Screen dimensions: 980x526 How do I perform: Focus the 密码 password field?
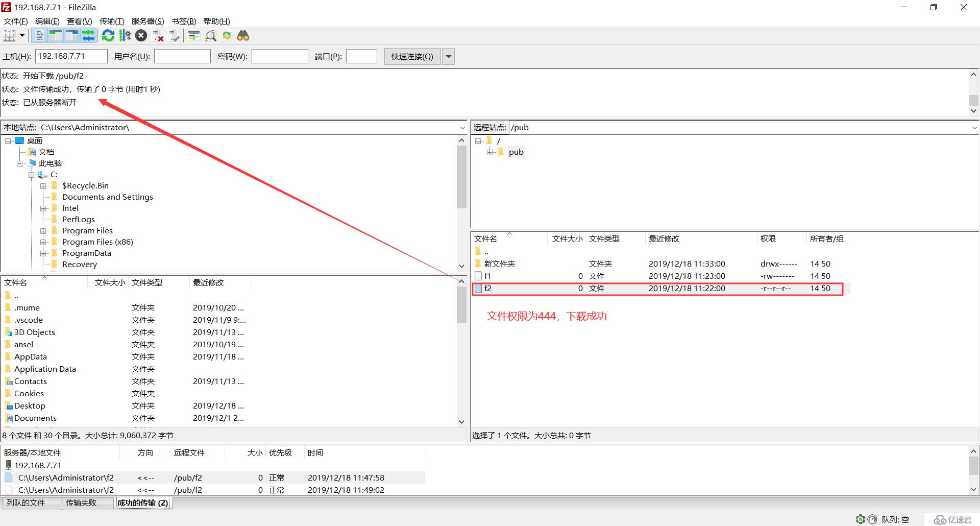[280, 56]
